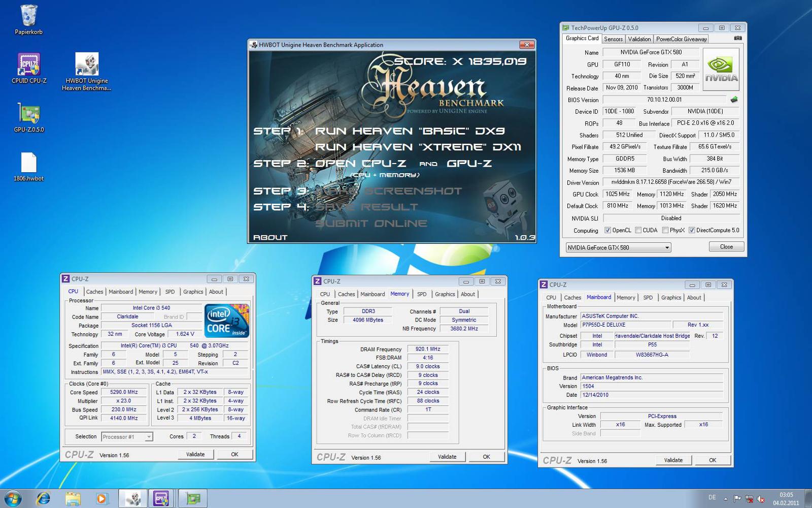Switch to CPU-Z taskbar button
The width and height of the screenshot is (812, 508).
click(162, 499)
